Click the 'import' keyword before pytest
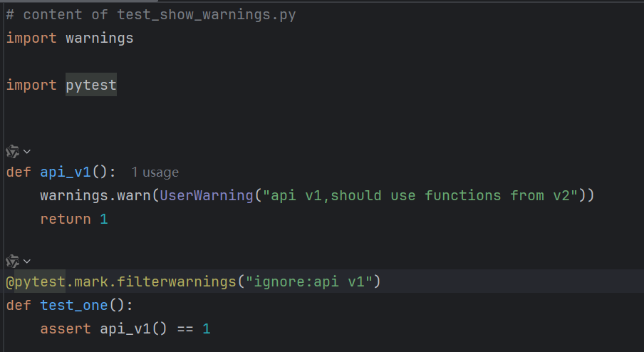The height and width of the screenshot is (352, 644). (x=31, y=85)
